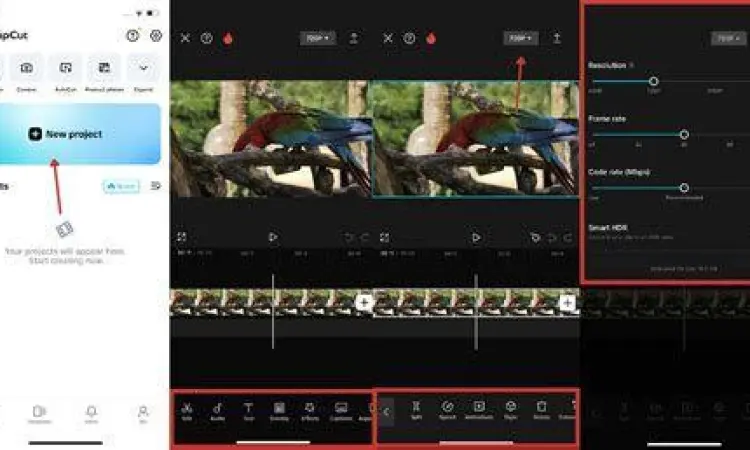Open the resolution dropdown in the main editor (Edit/Audio toolbar)
Image resolution: width=750 pixels, height=450 pixels.
pos(318,38)
